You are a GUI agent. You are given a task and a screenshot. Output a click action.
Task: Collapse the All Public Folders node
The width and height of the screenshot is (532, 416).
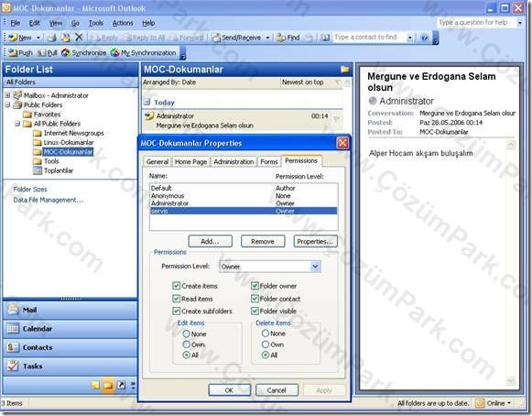(17, 124)
